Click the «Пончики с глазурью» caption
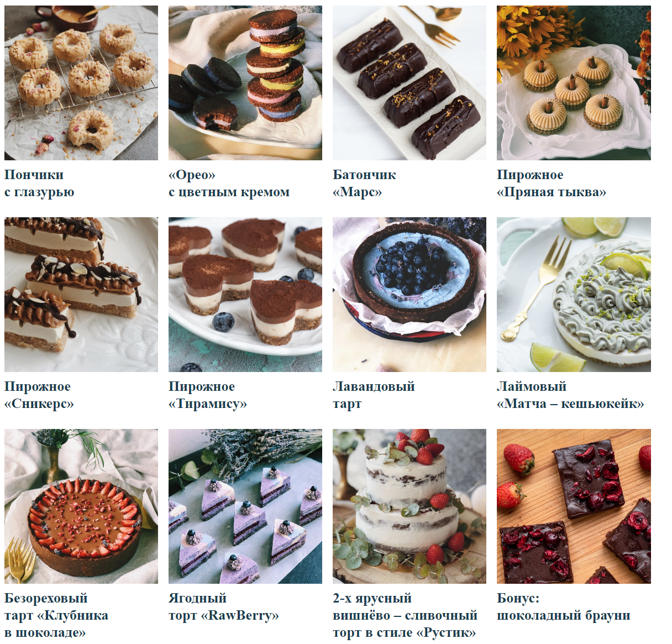Viewport: 672px width, 644px height. pyautogui.click(x=39, y=184)
